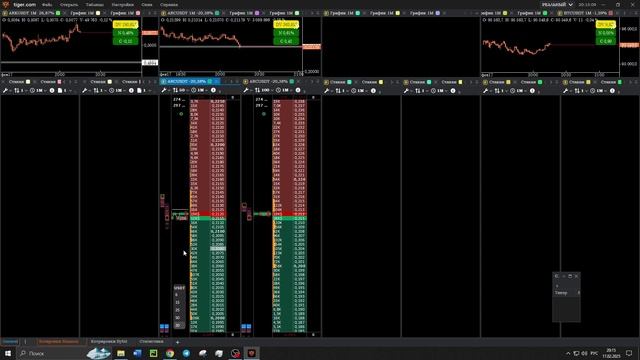Click the green link swatch on the ARKUSDT chart tab
Viewport: 640px width, 360px height.
[58, 13]
